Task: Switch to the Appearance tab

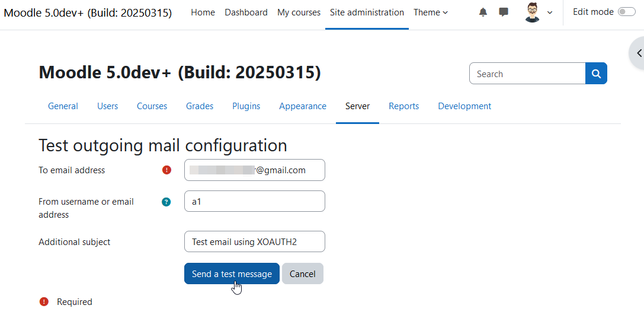Action: click(x=303, y=106)
